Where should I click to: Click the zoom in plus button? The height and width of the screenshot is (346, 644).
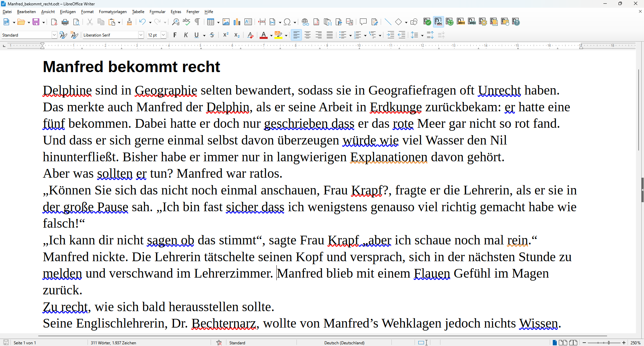[x=624, y=343]
